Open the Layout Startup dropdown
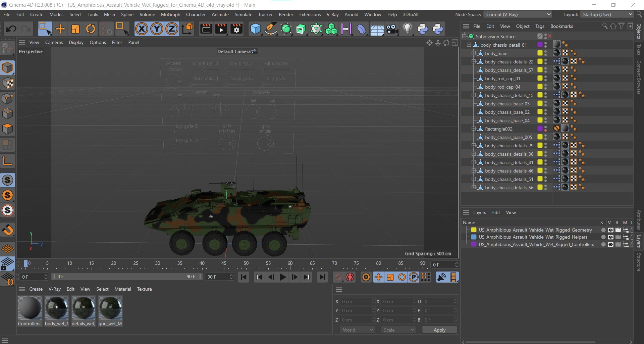644x344 pixels. tap(607, 14)
